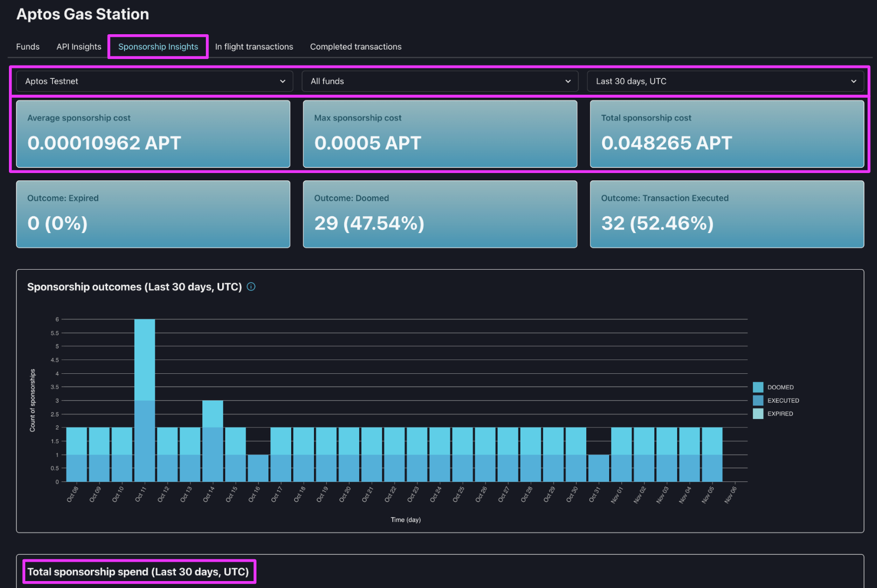The image size is (877, 588).
Task: Toggle the EXPIRED legend swatch
Action: [758, 413]
